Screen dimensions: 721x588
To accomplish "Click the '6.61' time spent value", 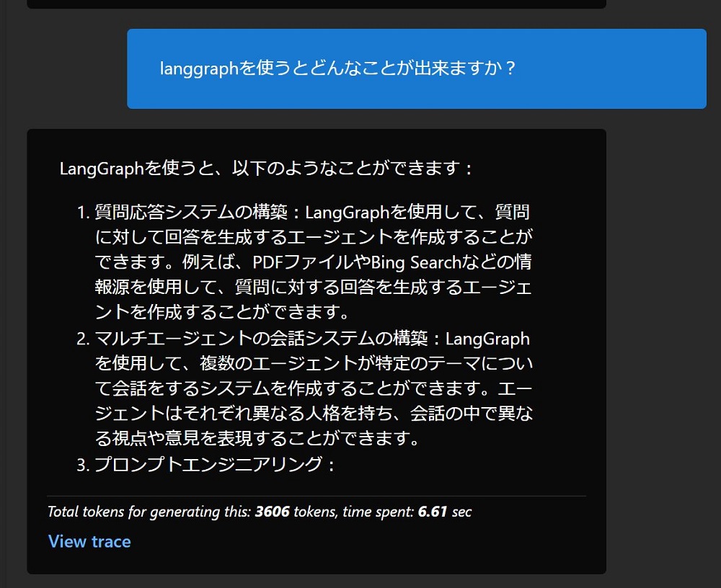I will [432, 511].
